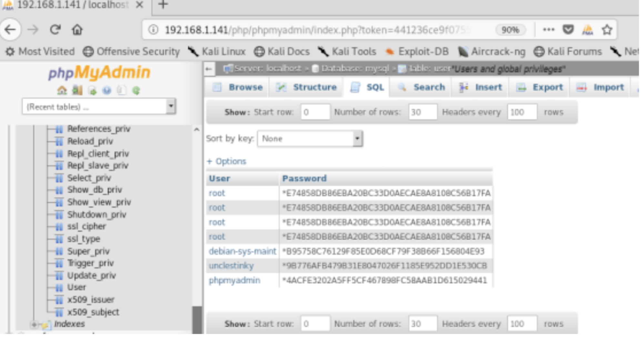Sort by the Password column header
Viewport: 644px width, 338px height.
[x=304, y=178]
